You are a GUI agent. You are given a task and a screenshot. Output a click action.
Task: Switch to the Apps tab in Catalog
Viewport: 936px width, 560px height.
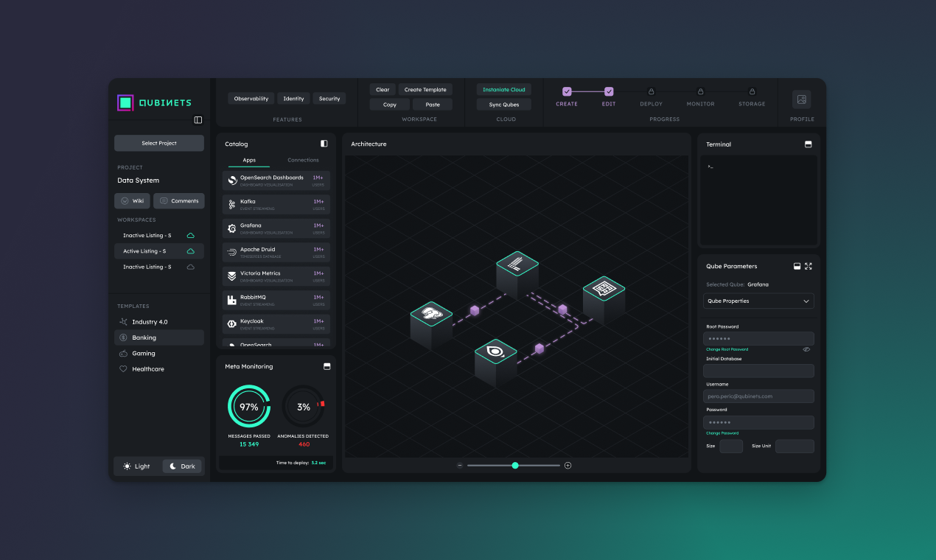coord(249,160)
